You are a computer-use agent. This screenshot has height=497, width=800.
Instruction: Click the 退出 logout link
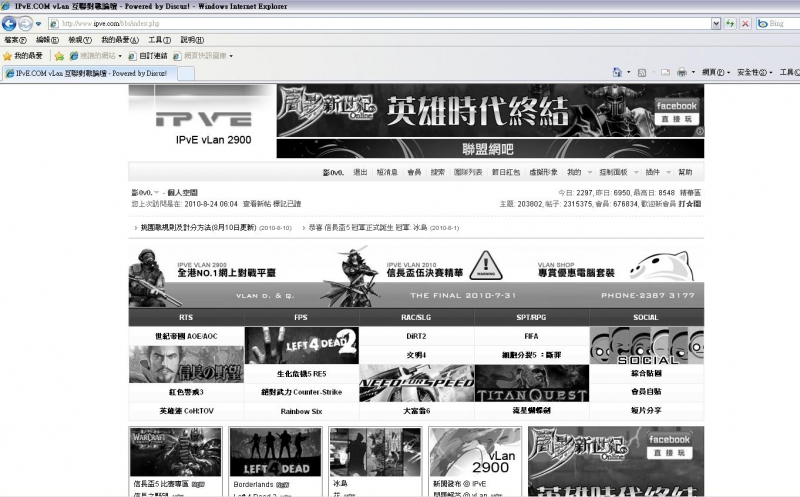click(360, 172)
